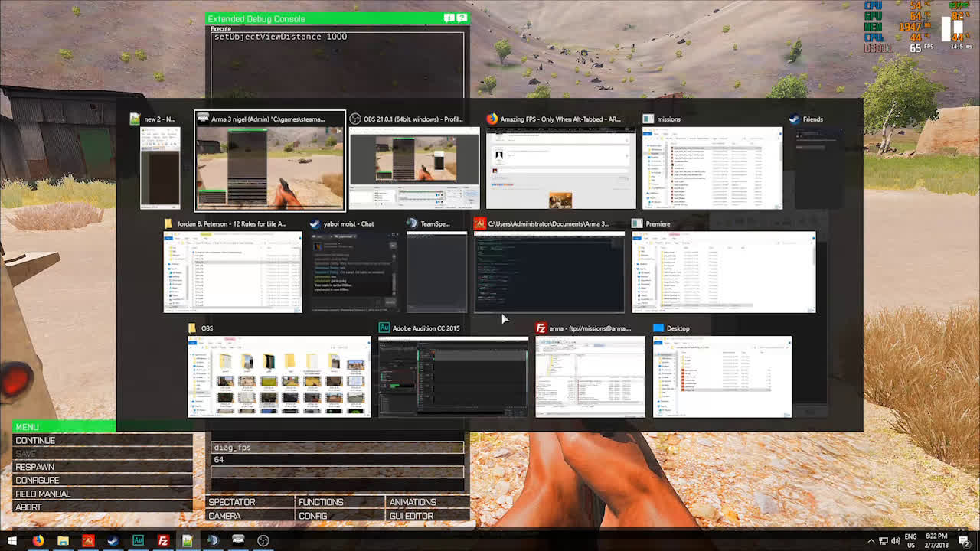Click the Au icon beside Adobe Audition title

tap(384, 328)
